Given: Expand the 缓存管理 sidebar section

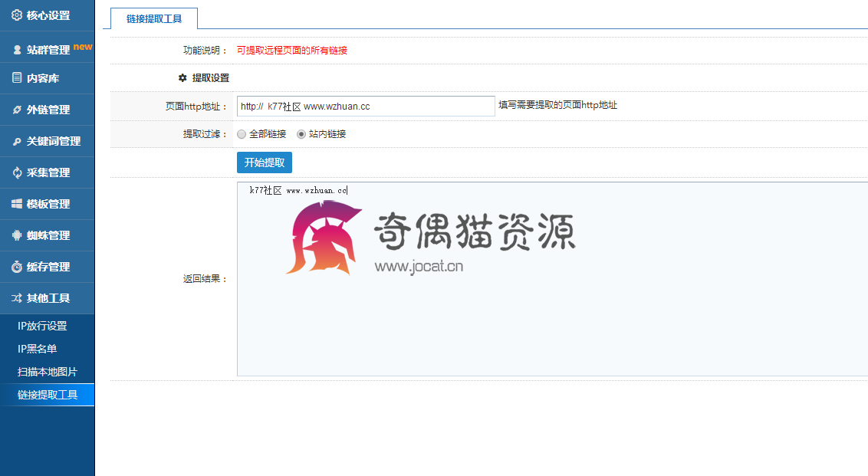Looking at the screenshot, I should click(47, 267).
